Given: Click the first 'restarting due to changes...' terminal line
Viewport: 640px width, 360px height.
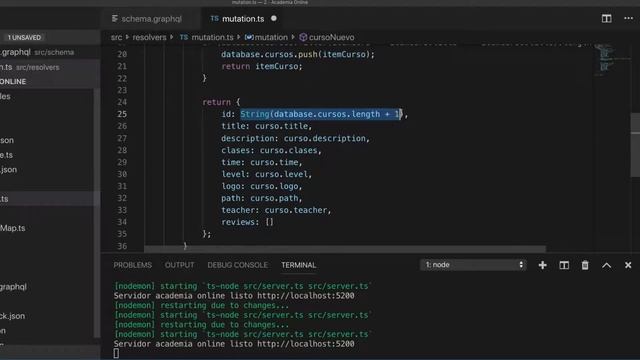Looking at the screenshot, I should tap(201, 305).
